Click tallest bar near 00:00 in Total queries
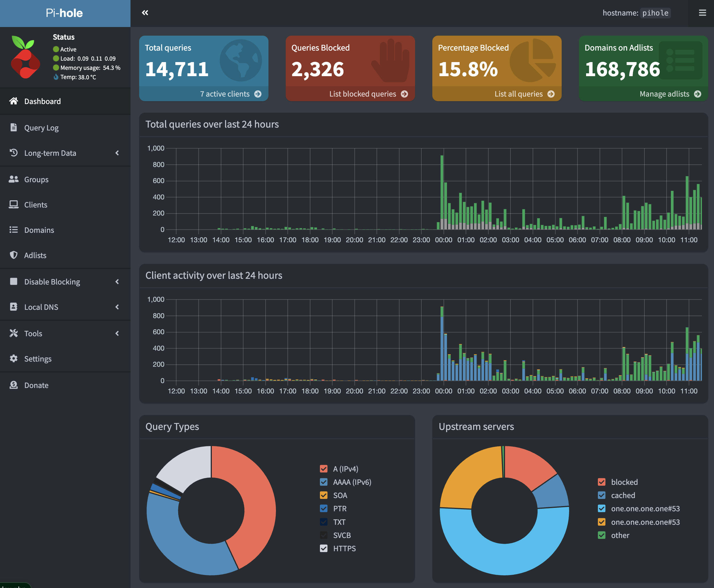Viewport: 714px width, 588px height. click(x=442, y=190)
